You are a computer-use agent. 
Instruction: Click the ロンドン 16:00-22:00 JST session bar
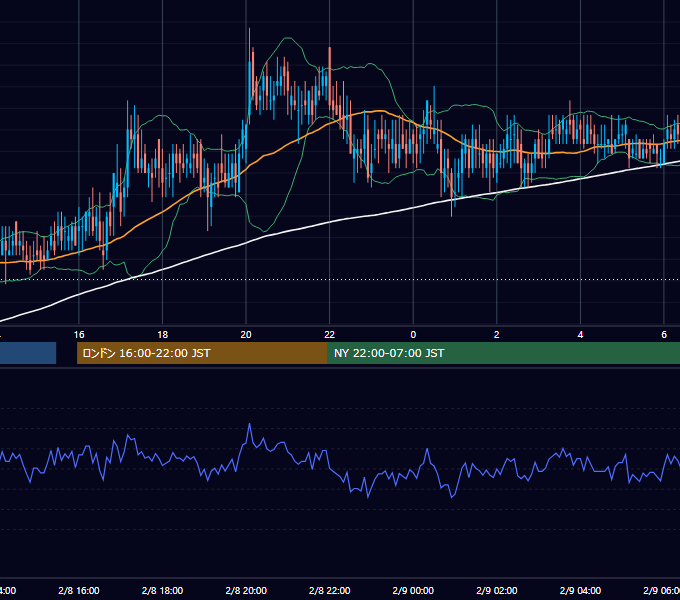202,353
